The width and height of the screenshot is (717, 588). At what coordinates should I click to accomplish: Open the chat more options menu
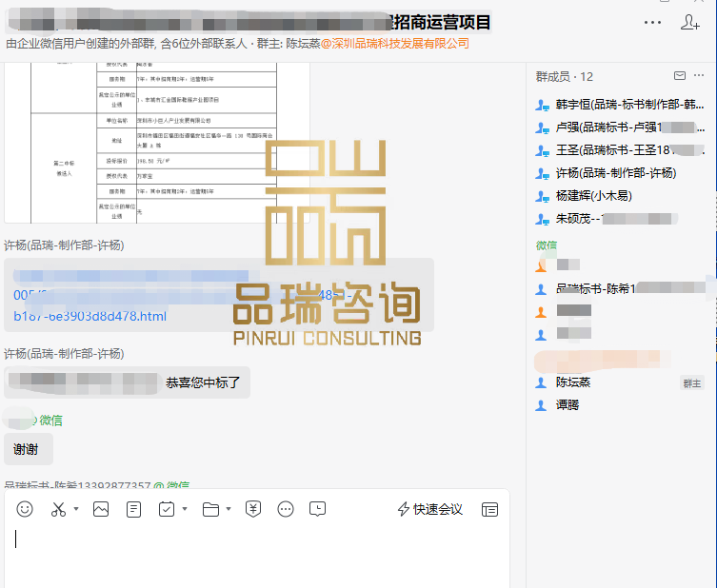[x=652, y=22]
